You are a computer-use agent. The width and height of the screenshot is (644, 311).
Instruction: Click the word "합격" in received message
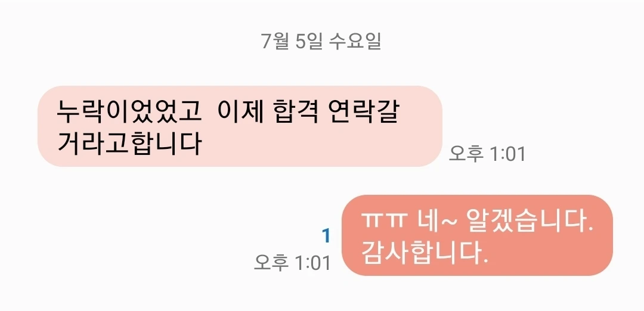(x=296, y=111)
